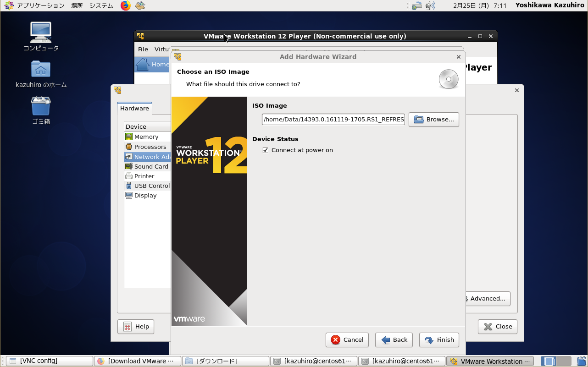This screenshot has height=367, width=588.
Task: Open the File menu in VMware Player
Action: click(143, 49)
